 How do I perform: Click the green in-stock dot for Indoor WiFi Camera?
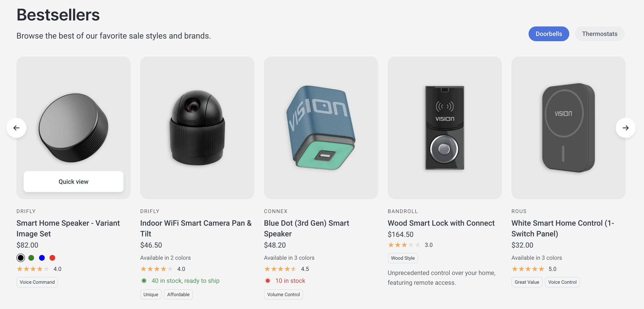click(x=144, y=281)
